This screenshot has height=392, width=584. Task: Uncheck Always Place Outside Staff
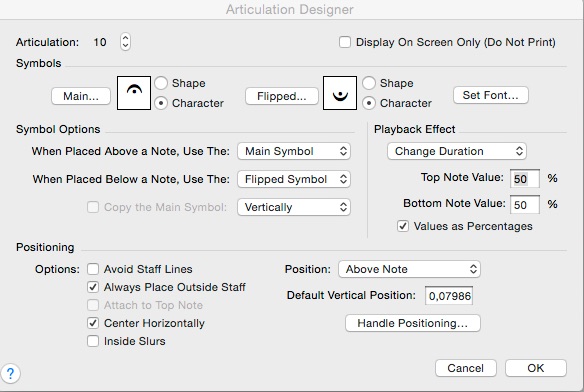[x=93, y=287]
